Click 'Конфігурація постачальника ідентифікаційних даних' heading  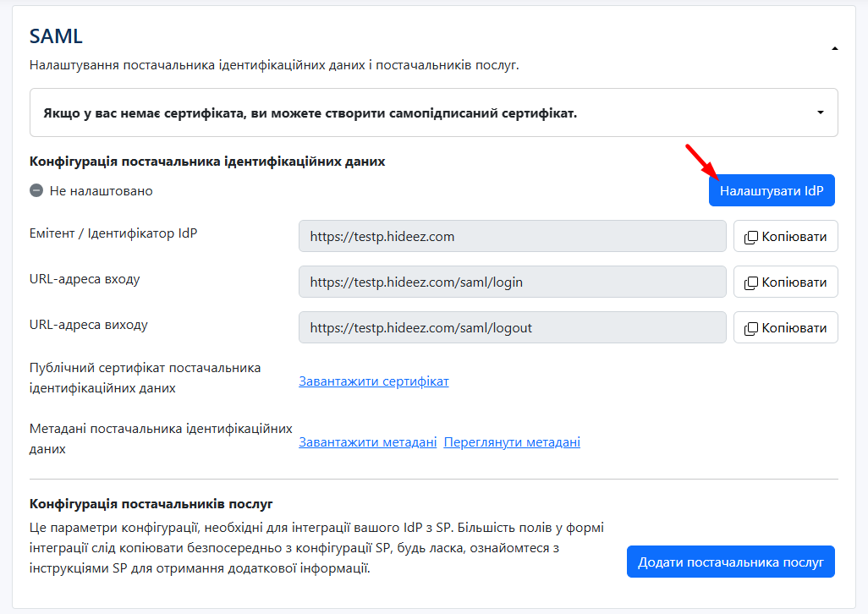pyautogui.click(x=207, y=162)
